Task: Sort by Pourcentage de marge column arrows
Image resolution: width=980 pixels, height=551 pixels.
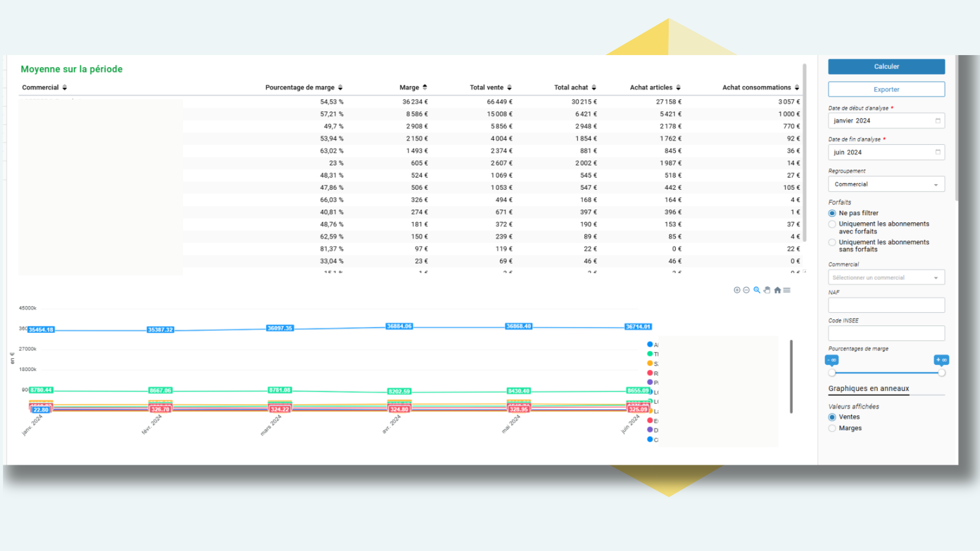Action: pyautogui.click(x=340, y=88)
